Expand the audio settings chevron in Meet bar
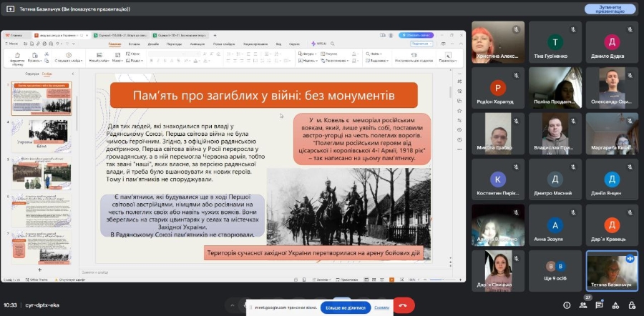Image resolution: width=644 pixels, height=316 pixels. coord(232,306)
